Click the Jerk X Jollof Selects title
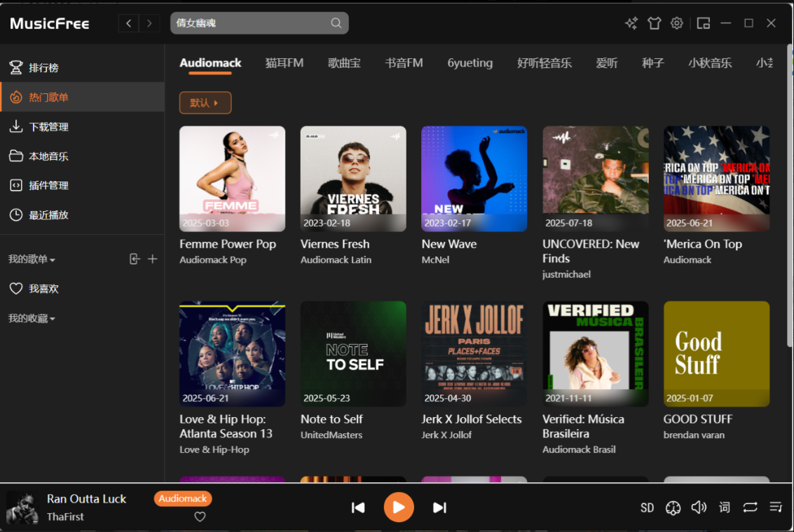 pos(472,420)
